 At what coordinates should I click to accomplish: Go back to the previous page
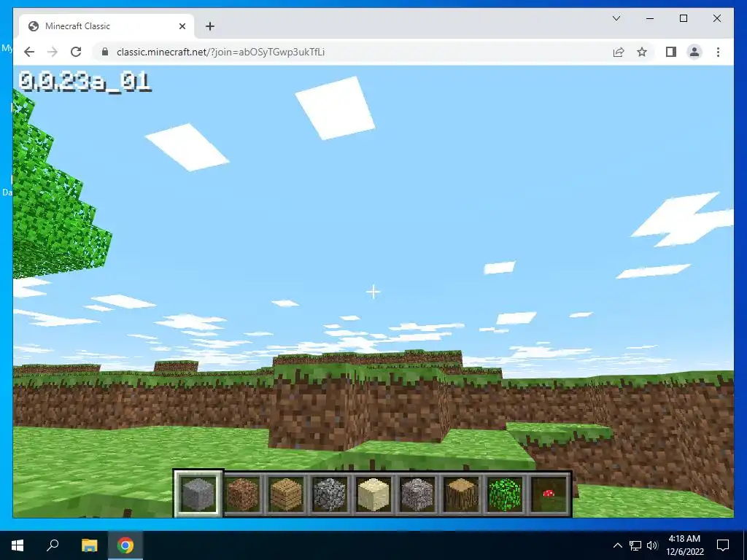coord(29,52)
